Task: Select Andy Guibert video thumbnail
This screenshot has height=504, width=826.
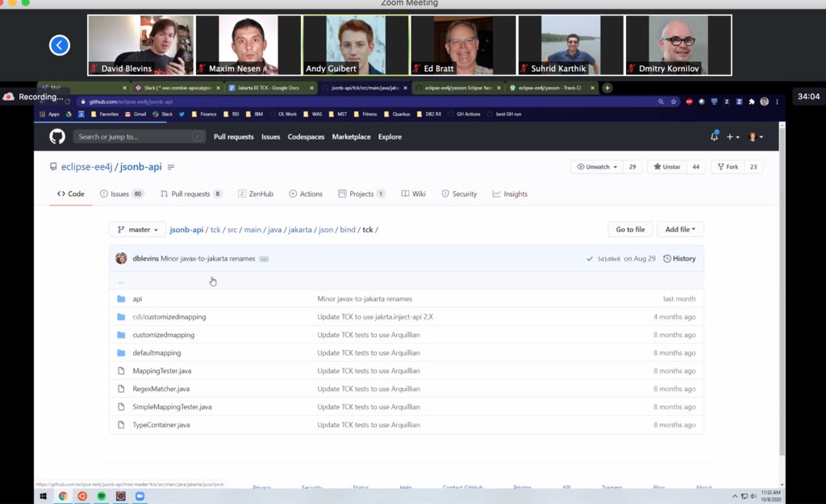Action: point(356,45)
